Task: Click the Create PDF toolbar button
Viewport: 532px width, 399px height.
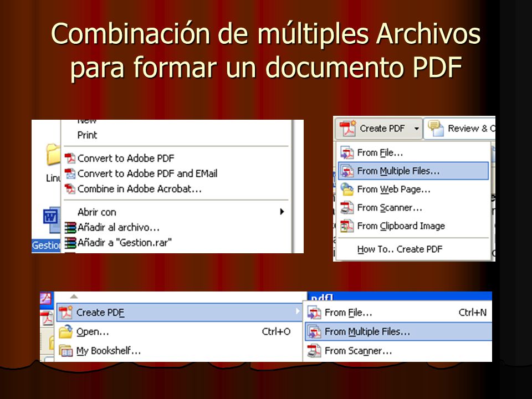Action: (379, 129)
